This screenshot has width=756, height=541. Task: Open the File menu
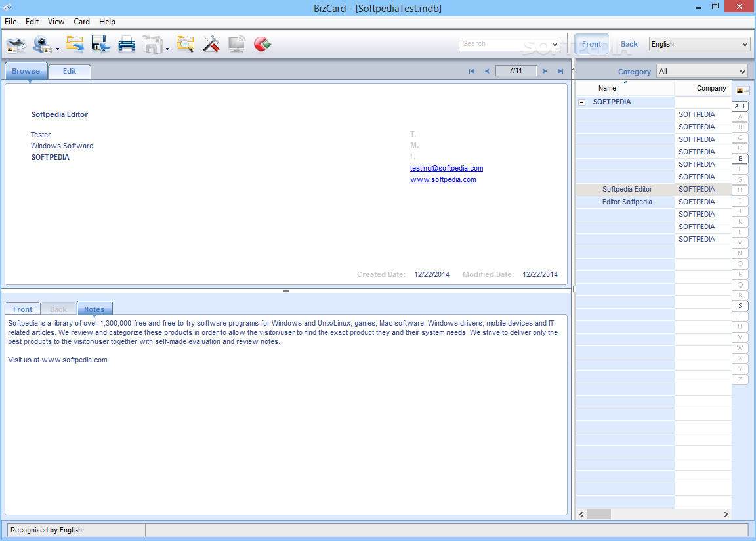point(10,22)
